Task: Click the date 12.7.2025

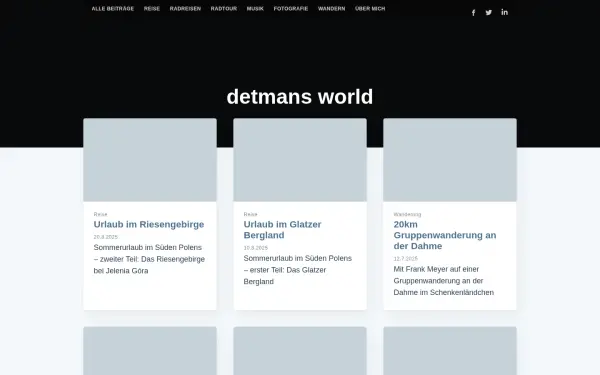Action: [406, 259]
